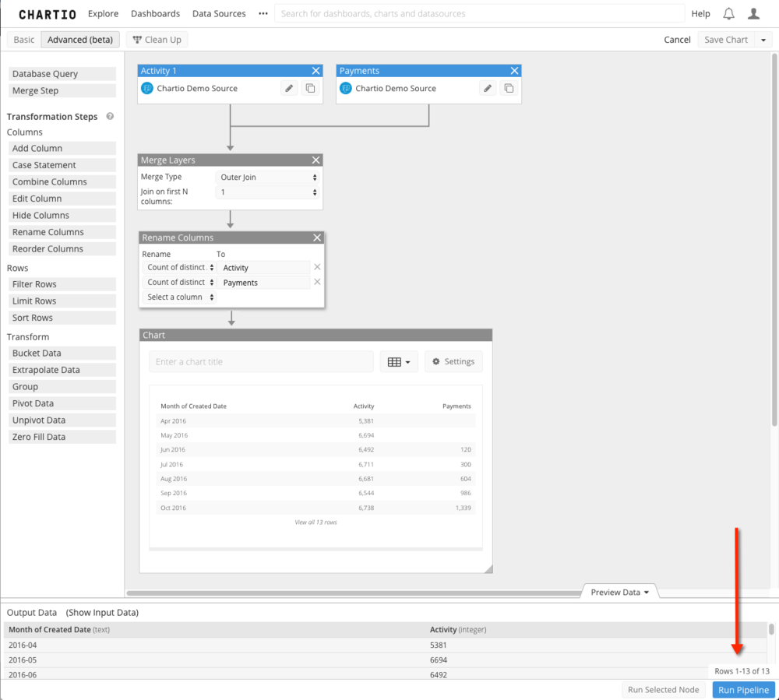Delete the Payments rename row
The image size is (779, 700).
(x=317, y=282)
